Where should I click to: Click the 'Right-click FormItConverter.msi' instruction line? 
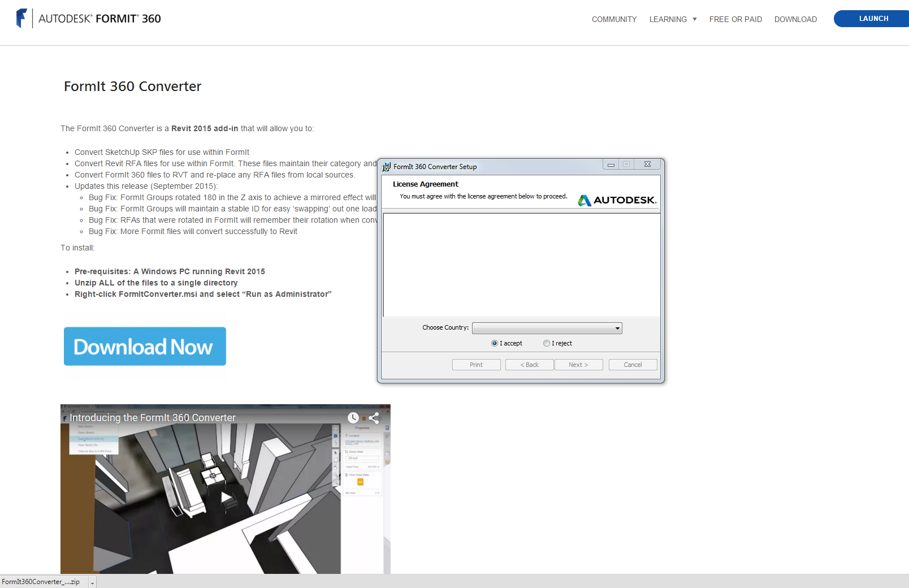click(x=203, y=294)
